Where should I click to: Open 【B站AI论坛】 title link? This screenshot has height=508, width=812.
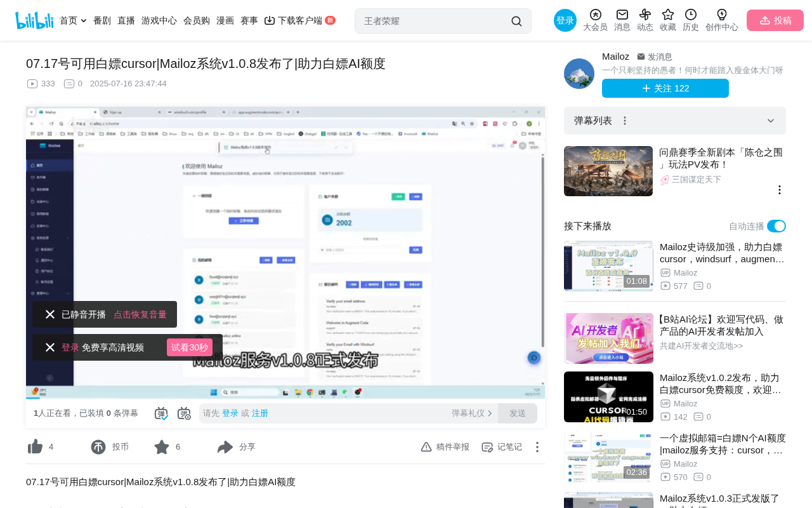pyautogui.click(x=723, y=325)
